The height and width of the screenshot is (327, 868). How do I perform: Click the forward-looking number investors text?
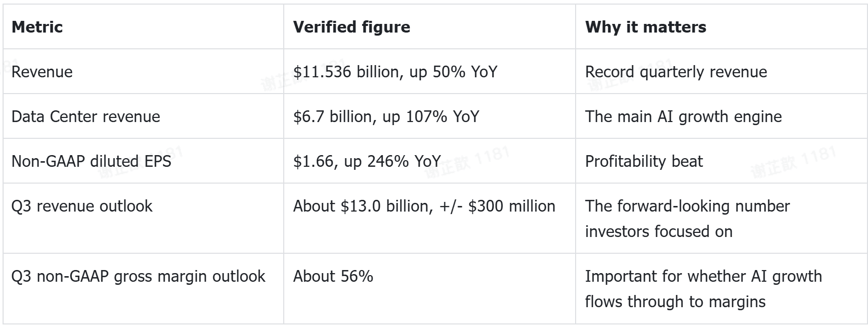(687, 219)
